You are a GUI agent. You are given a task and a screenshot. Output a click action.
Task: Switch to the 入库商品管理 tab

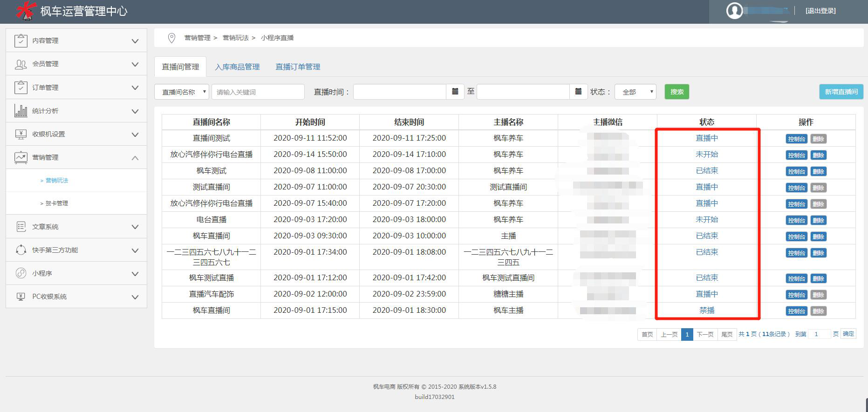tap(237, 67)
